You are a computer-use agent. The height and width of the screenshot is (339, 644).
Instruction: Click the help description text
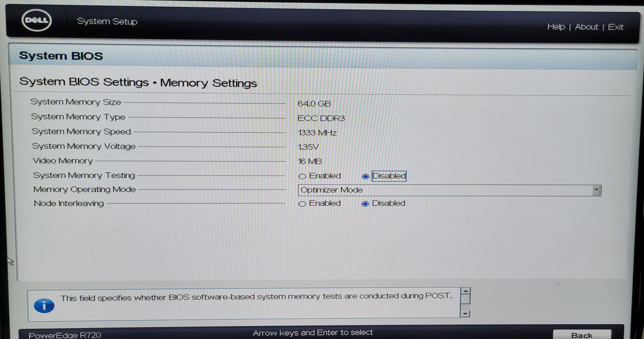(x=256, y=296)
